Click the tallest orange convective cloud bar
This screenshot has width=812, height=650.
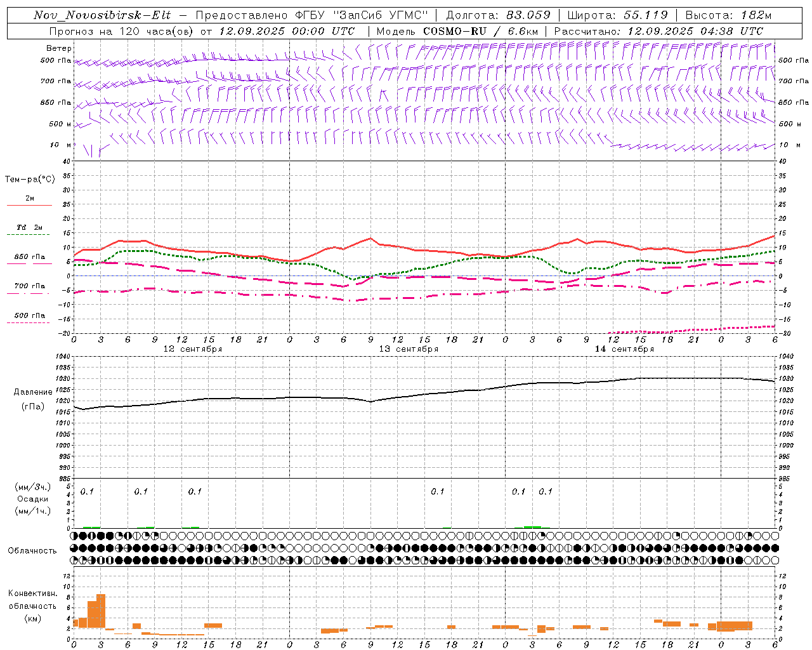[x=100, y=610]
